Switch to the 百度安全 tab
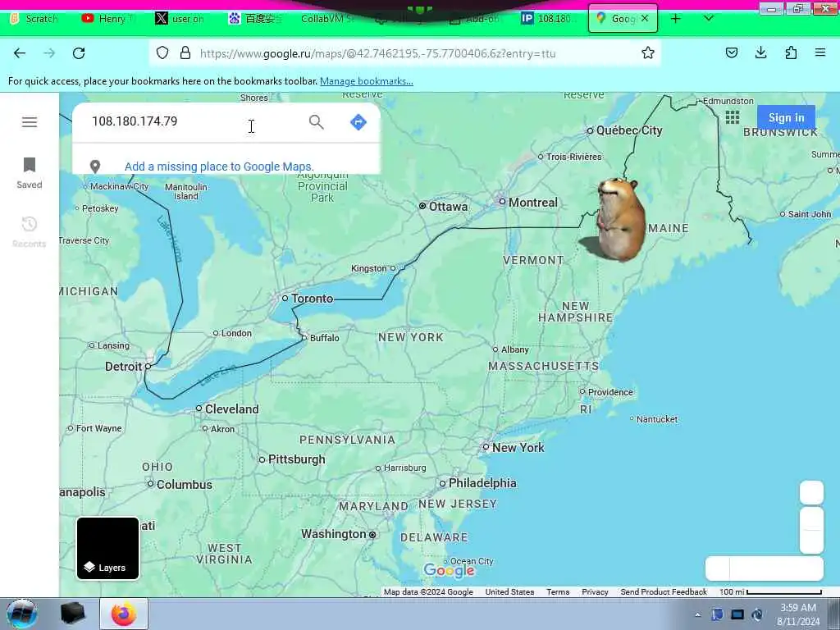This screenshot has width=840, height=630. pos(256,19)
